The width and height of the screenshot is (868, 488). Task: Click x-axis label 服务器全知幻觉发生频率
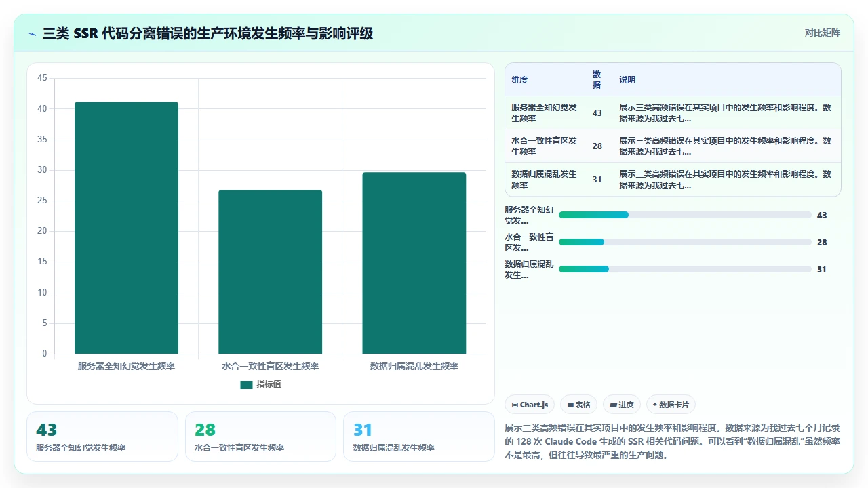[126, 366]
